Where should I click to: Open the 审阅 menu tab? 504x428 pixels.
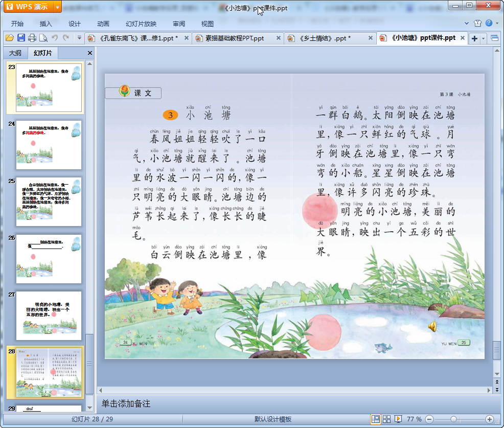(x=179, y=24)
